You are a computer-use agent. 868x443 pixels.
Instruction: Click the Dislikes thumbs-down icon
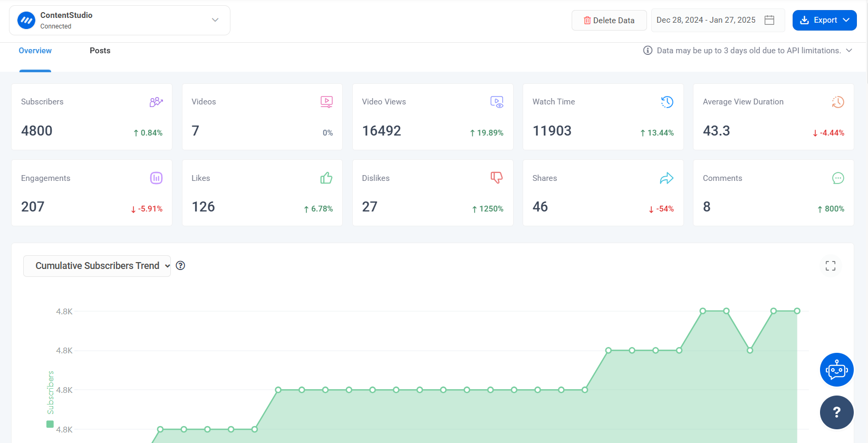[497, 178]
